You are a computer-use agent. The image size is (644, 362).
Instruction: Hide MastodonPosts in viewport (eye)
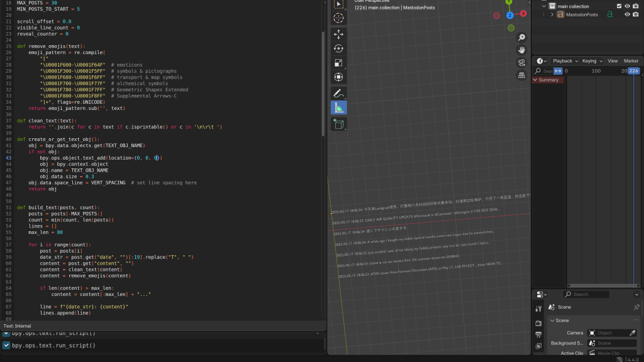coord(627,14)
